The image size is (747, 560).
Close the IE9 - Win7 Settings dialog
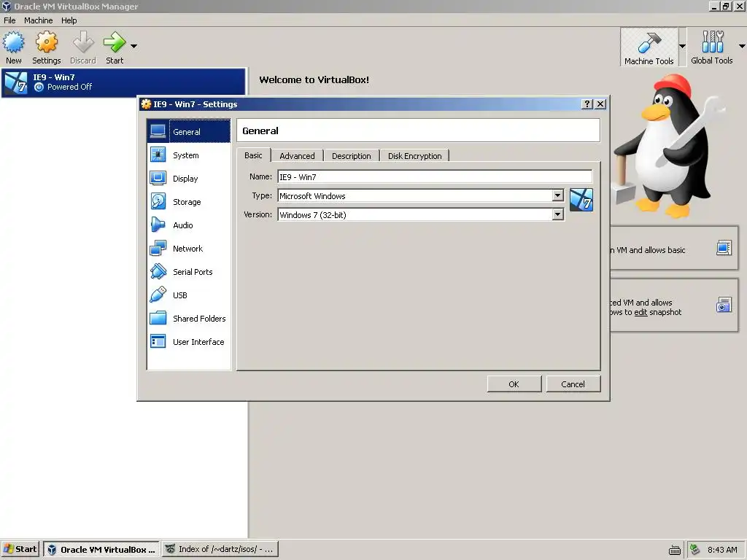pos(601,104)
